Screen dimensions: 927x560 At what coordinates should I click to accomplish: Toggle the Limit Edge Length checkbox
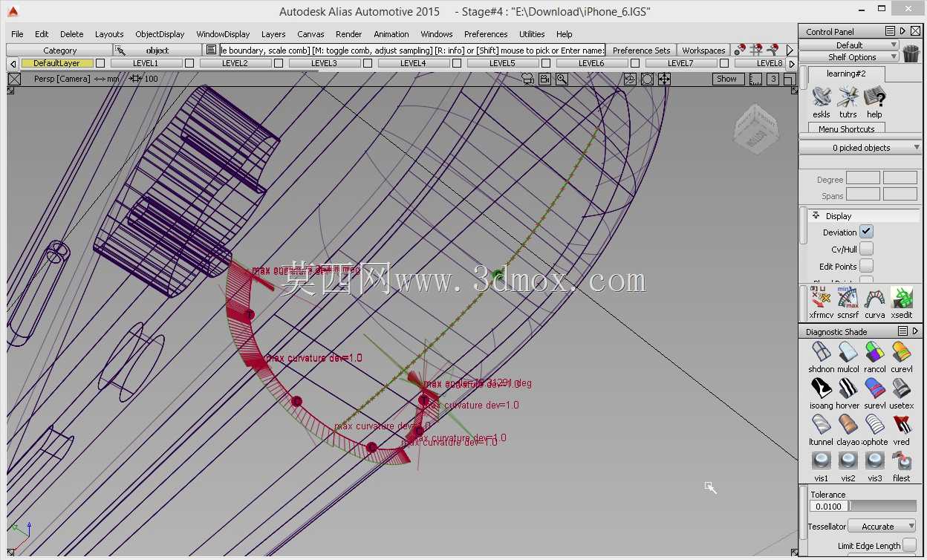pyautogui.click(x=909, y=545)
